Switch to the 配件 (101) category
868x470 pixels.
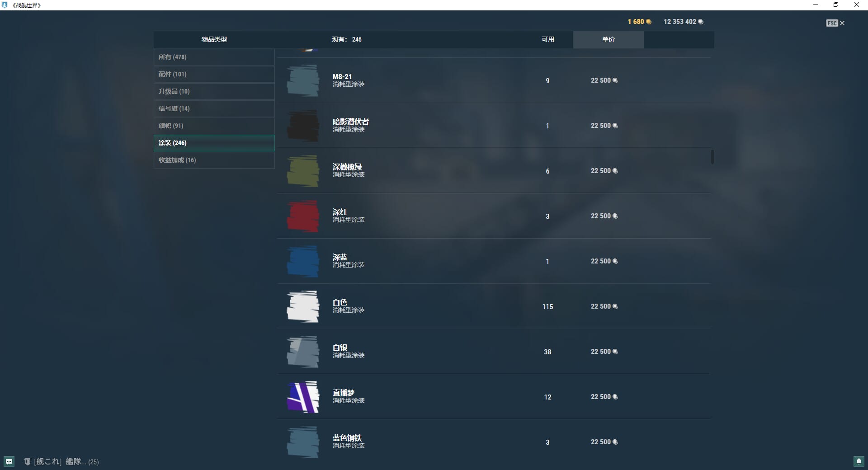[x=214, y=74]
